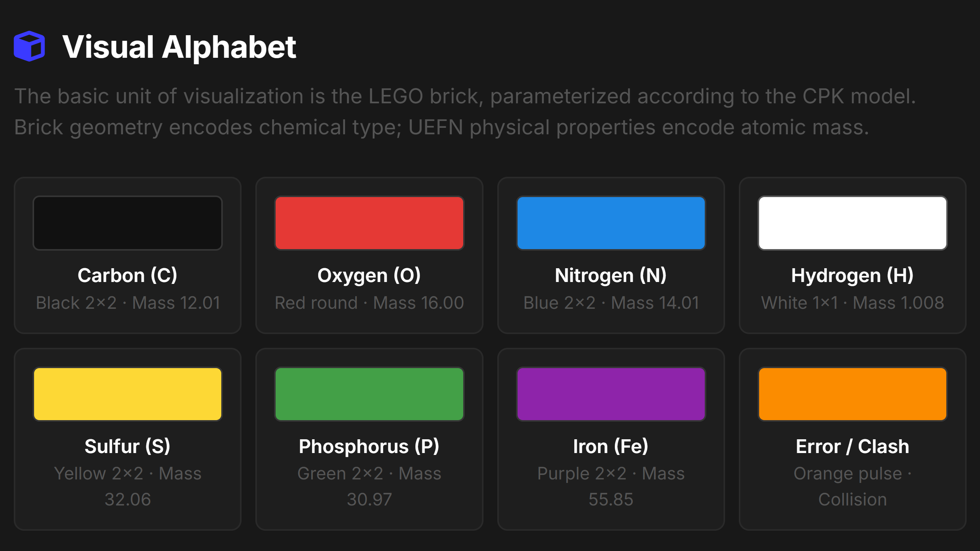Click the LEGO brick description paragraph

pyautogui.click(x=465, y=112)
